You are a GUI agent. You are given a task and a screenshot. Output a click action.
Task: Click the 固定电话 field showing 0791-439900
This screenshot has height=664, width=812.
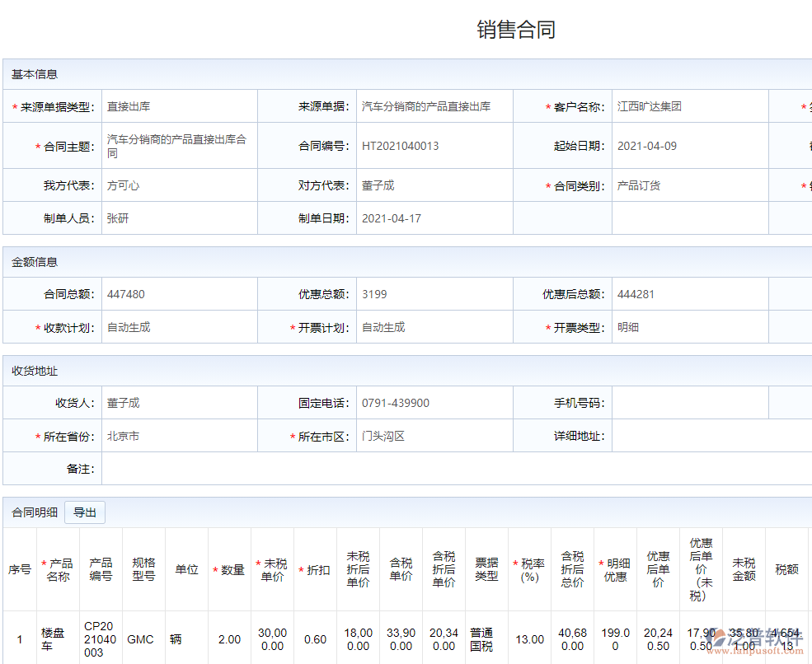pos(434,403)
